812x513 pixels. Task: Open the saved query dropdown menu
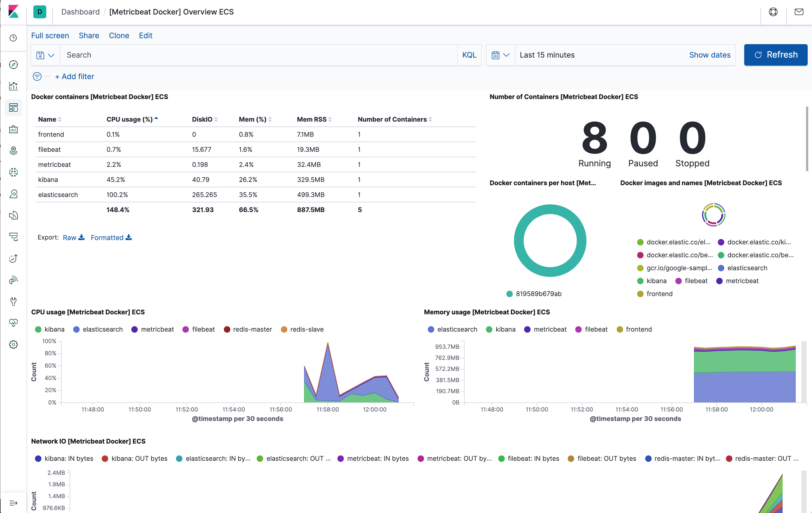pos(45,55)
